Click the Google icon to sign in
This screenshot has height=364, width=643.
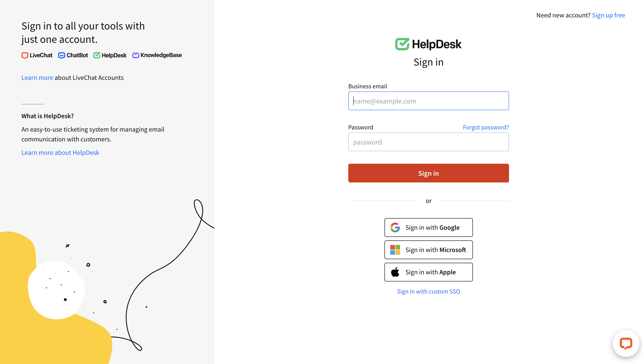396,227
